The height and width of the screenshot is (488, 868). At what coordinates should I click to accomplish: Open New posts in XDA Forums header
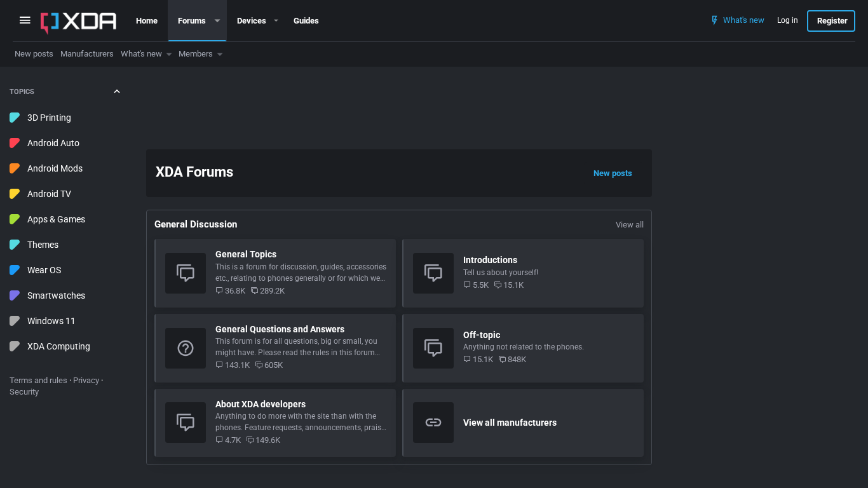[612, 173]
